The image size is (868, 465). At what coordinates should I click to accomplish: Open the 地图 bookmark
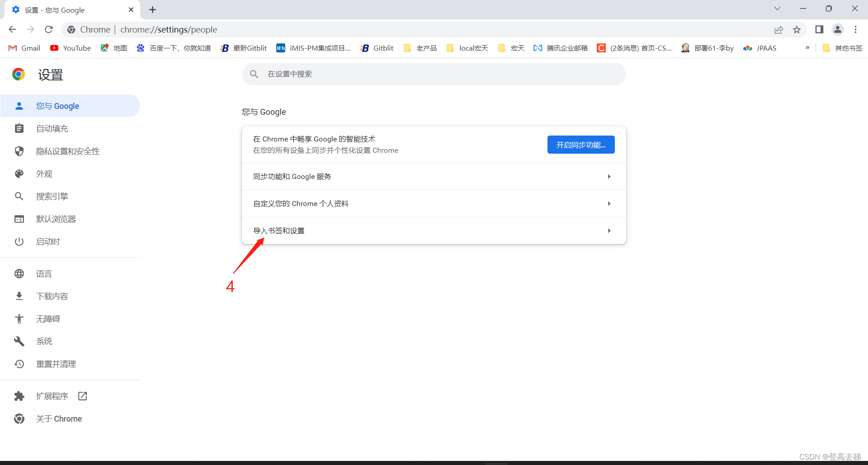coord(114,48)
